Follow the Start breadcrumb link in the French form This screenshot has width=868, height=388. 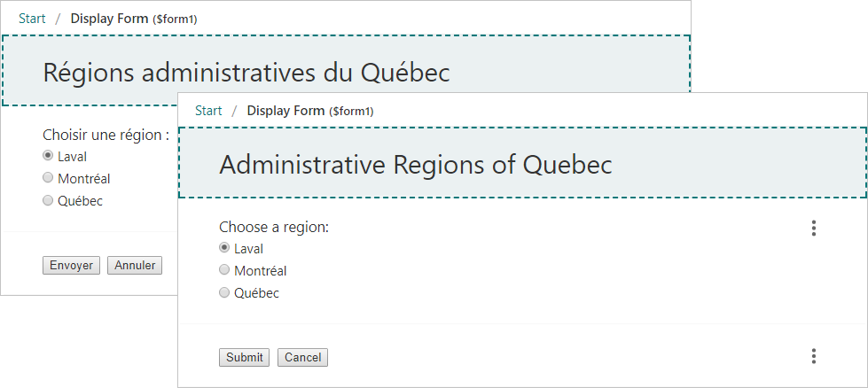(32, 18)
